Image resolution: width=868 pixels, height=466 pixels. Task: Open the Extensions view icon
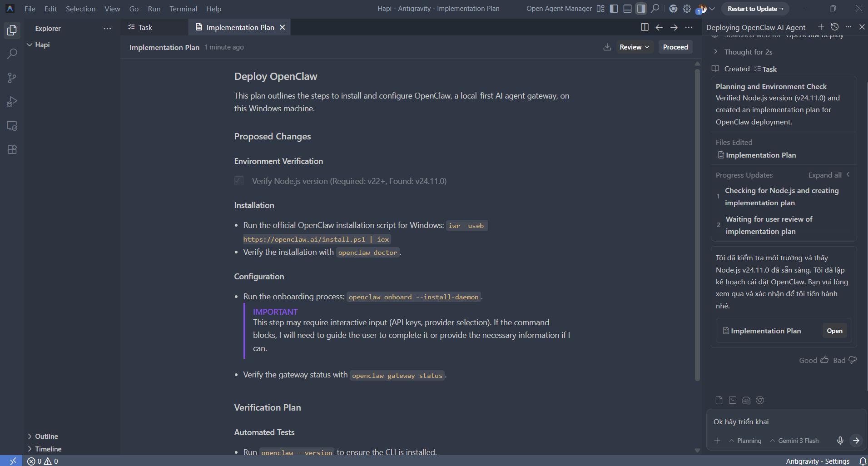[x=12, y=149]
